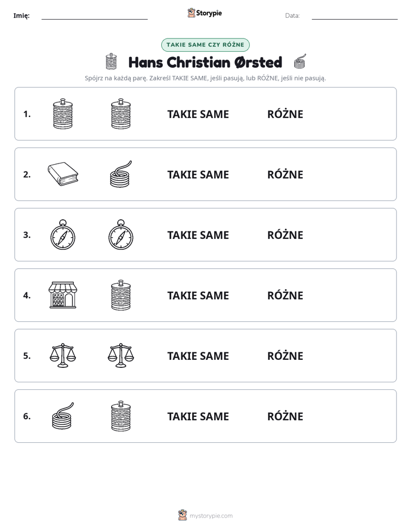Click the Data date line field
Viewport: 411px width, 532px height.
coord(355,16)
